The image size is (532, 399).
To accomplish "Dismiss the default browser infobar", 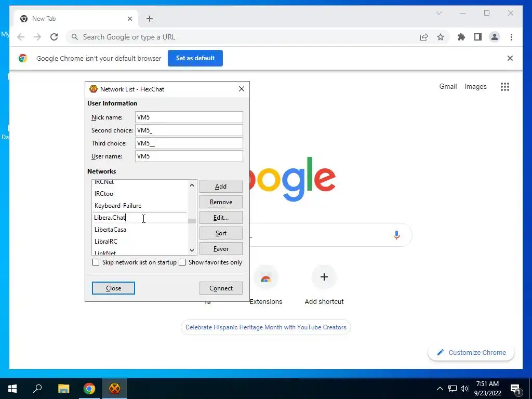I will coord(510,58).
